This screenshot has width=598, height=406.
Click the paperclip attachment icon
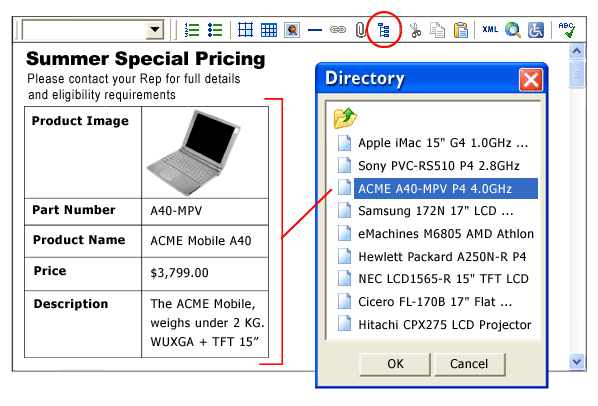(x=360, y=30)
